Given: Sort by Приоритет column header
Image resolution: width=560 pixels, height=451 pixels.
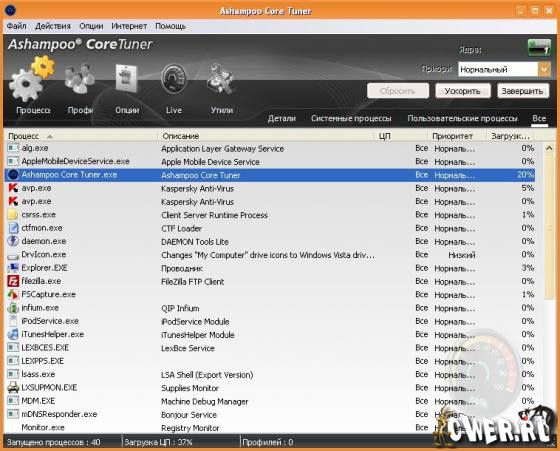Looking at the screenshot, I should click(x=457, y=136).
